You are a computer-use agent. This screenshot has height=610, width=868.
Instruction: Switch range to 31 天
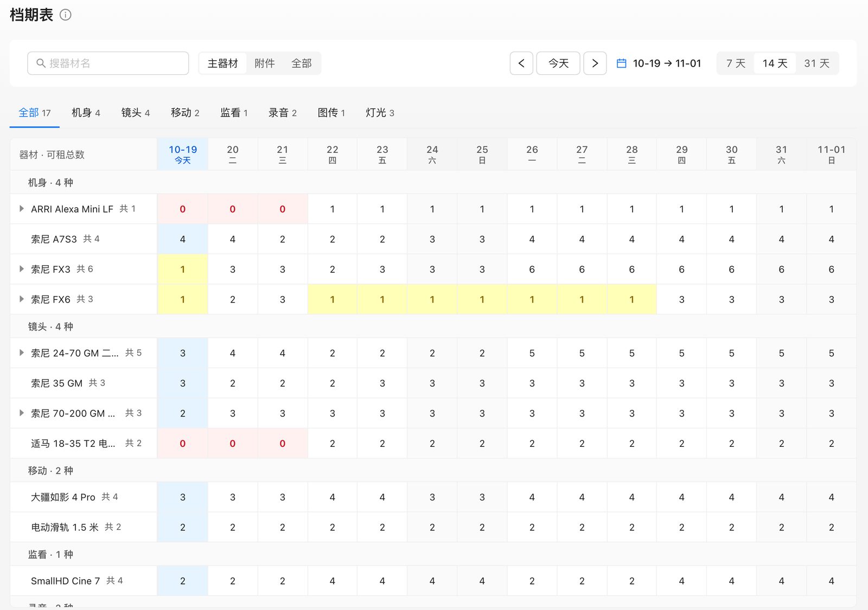817,63
